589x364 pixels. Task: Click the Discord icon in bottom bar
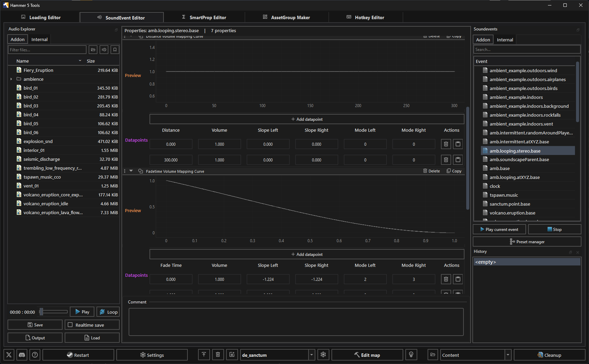[22, 355]
